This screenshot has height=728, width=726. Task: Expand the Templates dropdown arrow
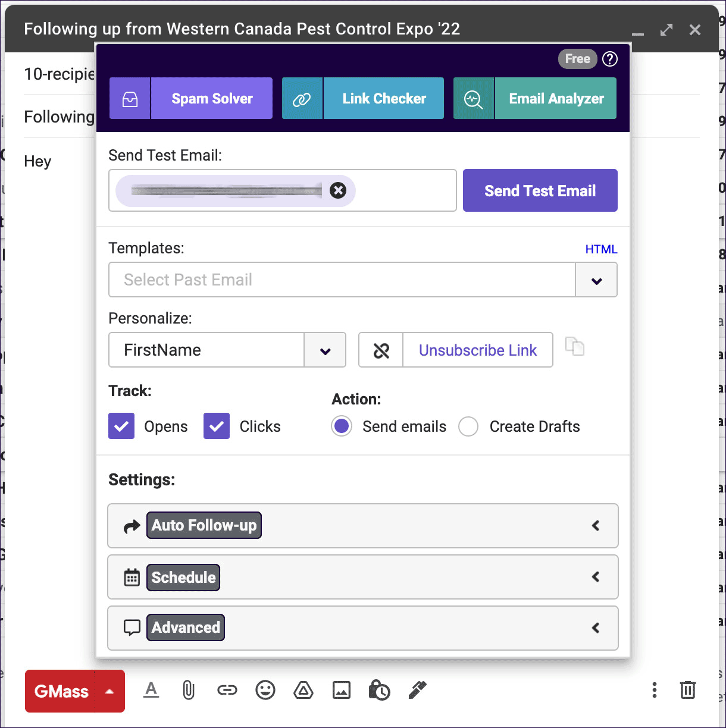point(596,280)
